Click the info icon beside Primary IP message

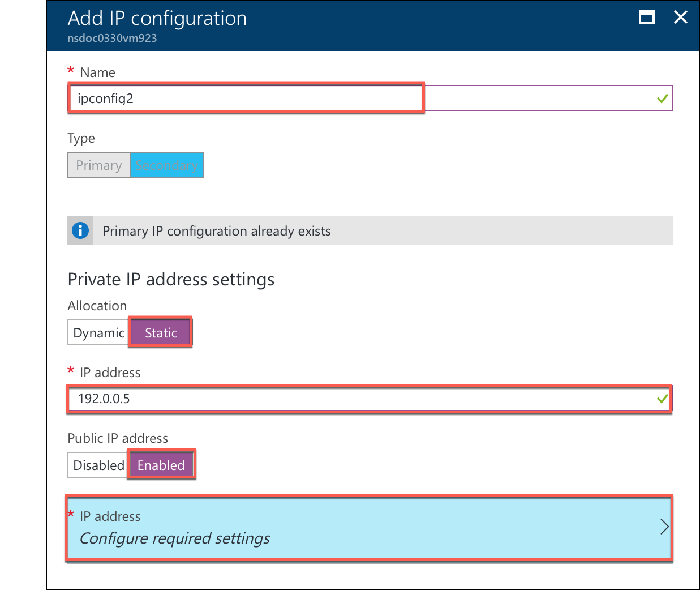coord(80,230)
